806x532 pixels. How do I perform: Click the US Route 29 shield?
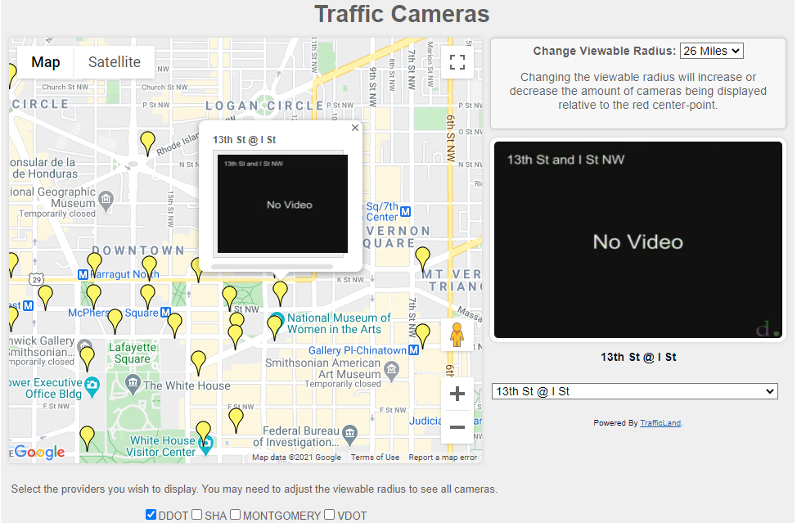(36, 280)
